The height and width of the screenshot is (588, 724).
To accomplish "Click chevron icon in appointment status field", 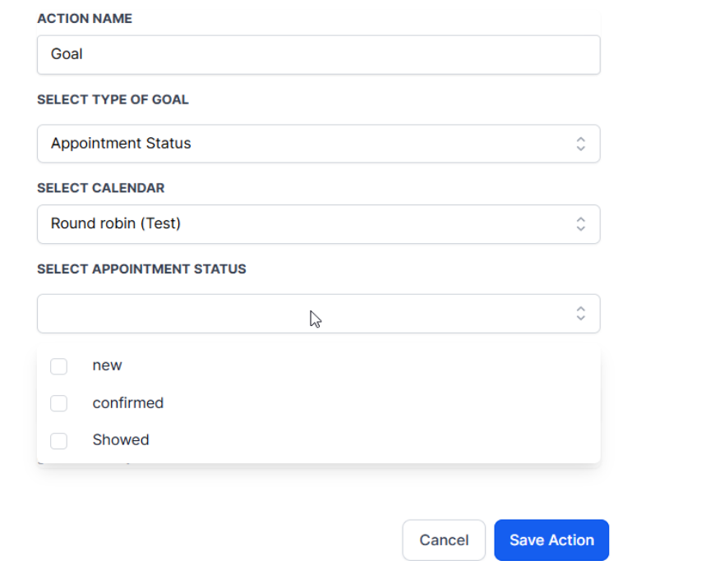I will coord(580,314).
